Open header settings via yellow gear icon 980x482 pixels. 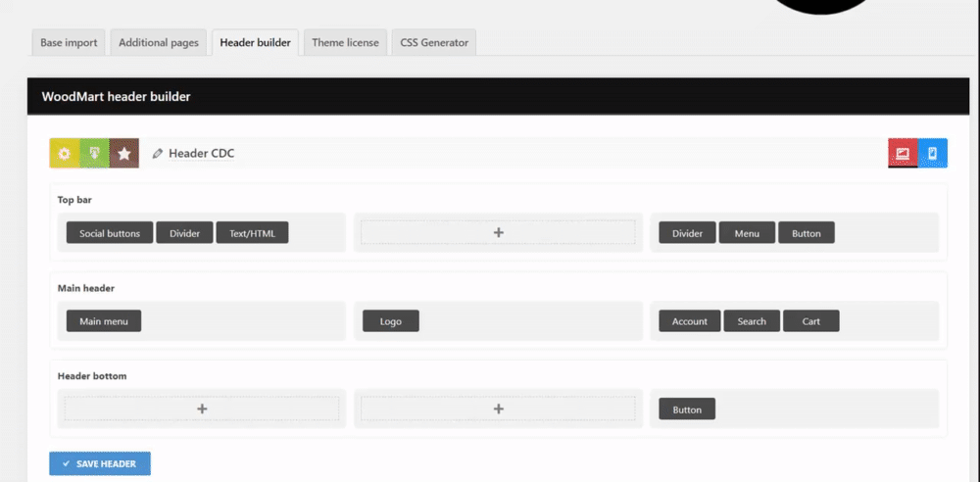65,153
